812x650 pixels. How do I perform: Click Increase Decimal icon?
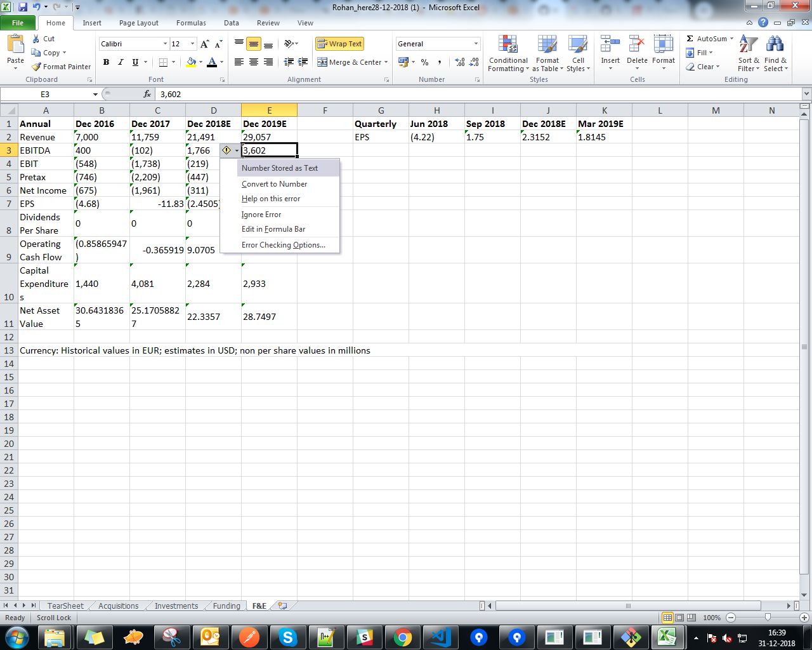tap(460, 62)
